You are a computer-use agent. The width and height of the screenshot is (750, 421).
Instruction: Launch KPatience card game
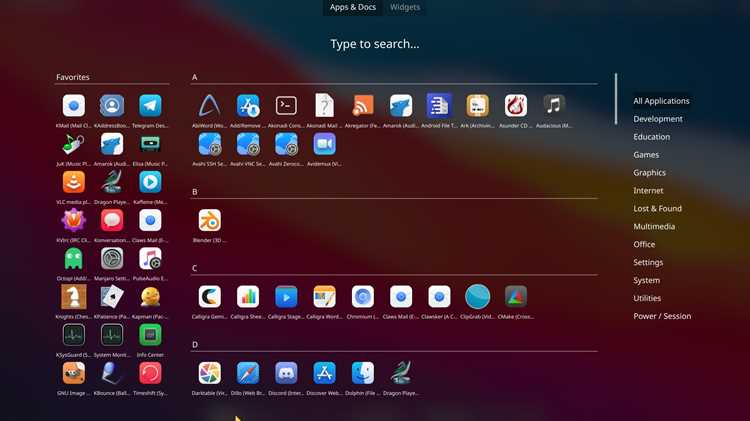(112, 297)
